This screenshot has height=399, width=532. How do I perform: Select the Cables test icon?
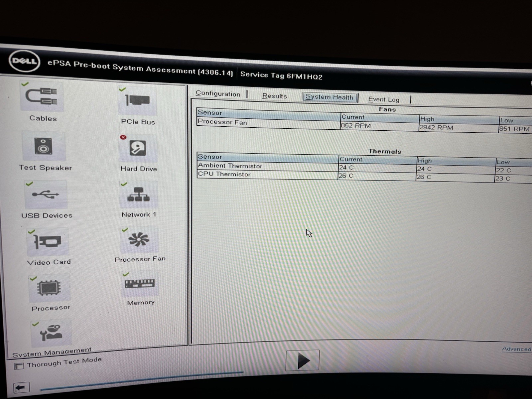click(42, 97)
